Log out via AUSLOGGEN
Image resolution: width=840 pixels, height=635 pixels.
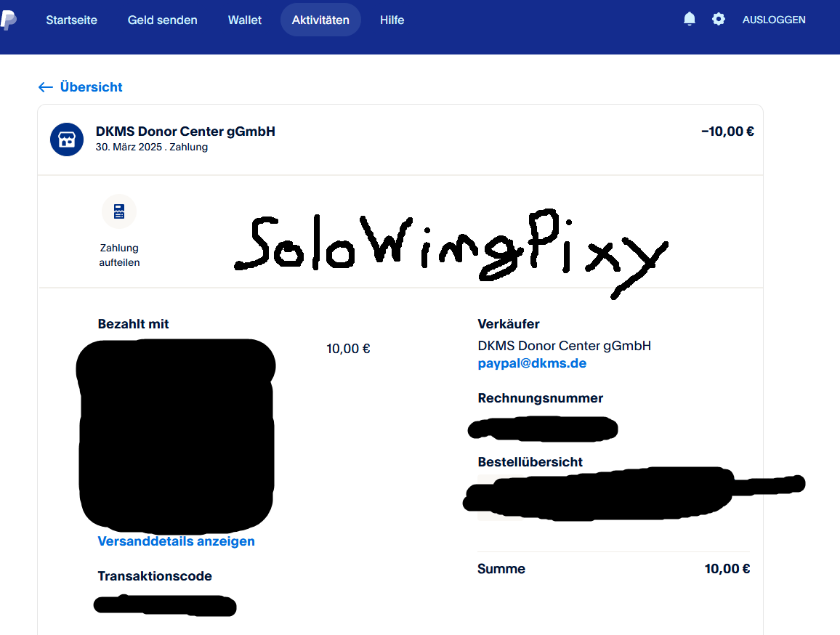pos(774,20)
